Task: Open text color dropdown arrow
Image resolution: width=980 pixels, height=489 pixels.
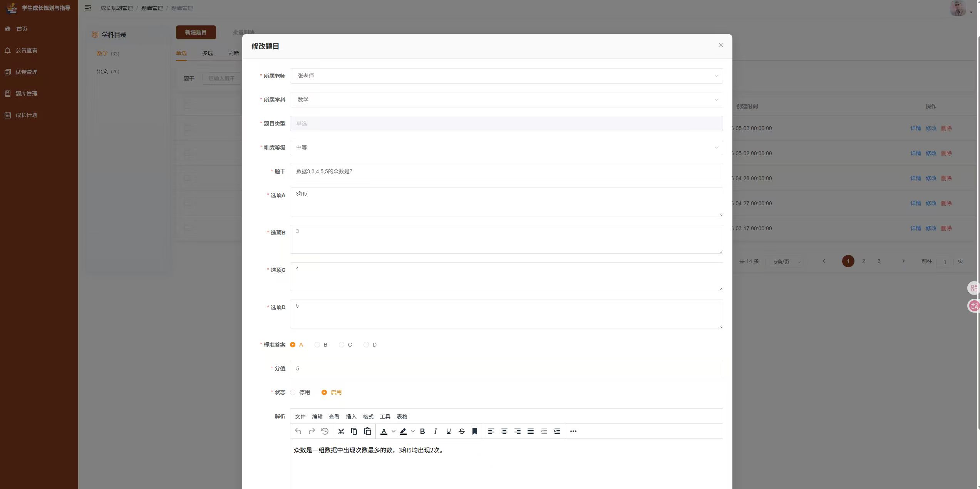Action: [x=394, y=431]
